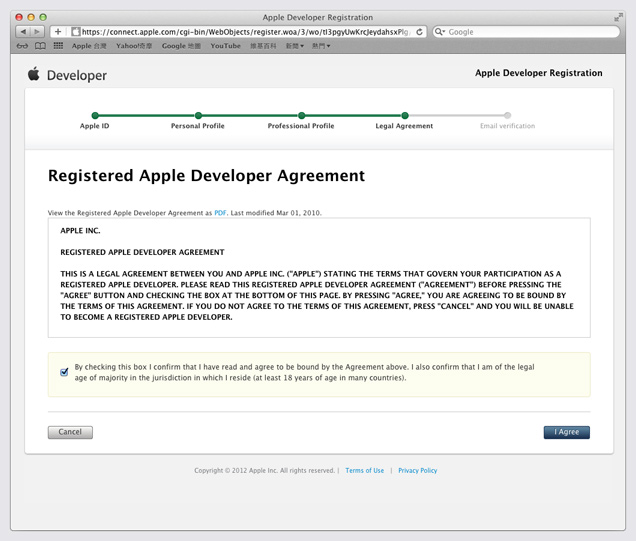Click the 'REGISTERED APPLE DEVELOPER AGREEMENT' line
636x541 pixels.
[142, 252]
